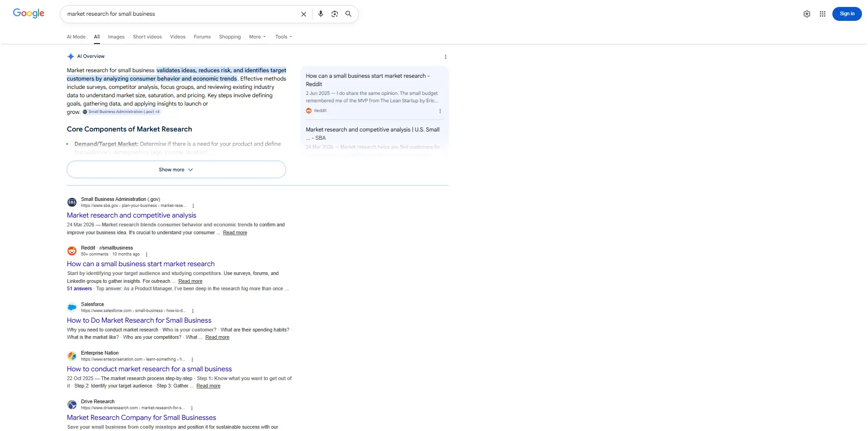Open more options for Reddit result
Screen dimensions: 868x431
pyautogui.click(x=146, y=255)
